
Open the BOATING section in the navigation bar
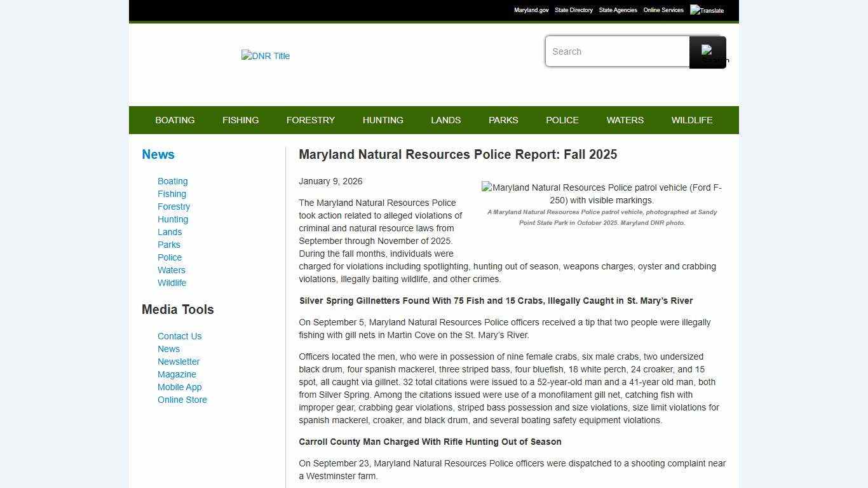tap(175, 120)
